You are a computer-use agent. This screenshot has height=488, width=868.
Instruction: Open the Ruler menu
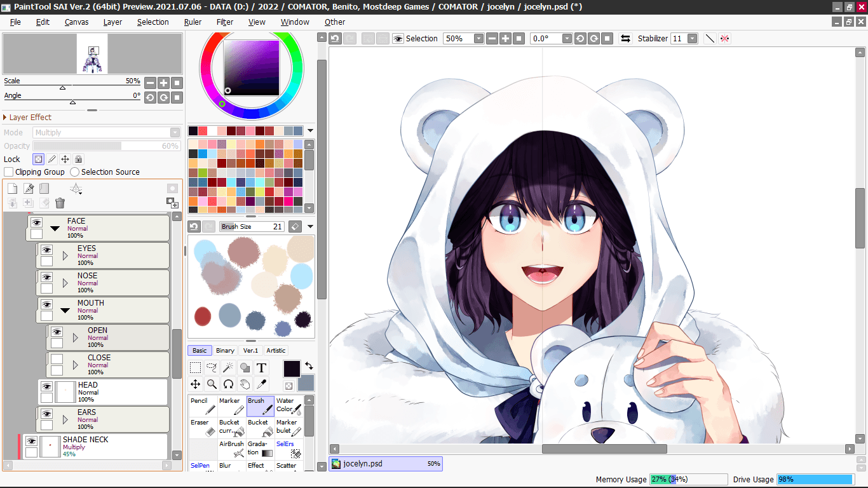(x=193, y=22)
